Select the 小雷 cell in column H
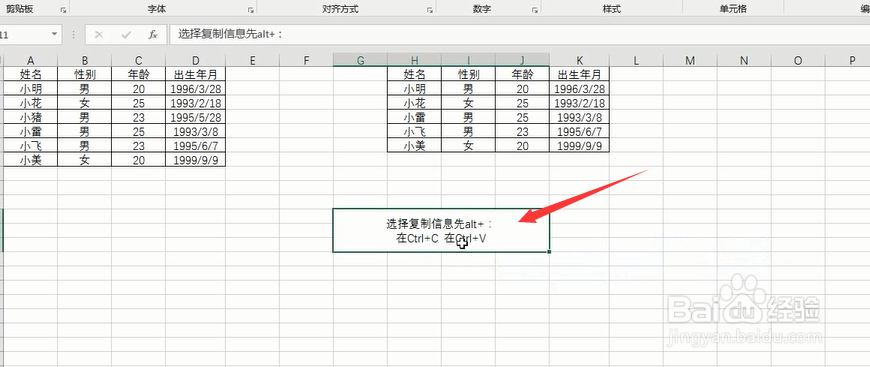The width and height of the screenshot is (870, 367). [414, 117]
